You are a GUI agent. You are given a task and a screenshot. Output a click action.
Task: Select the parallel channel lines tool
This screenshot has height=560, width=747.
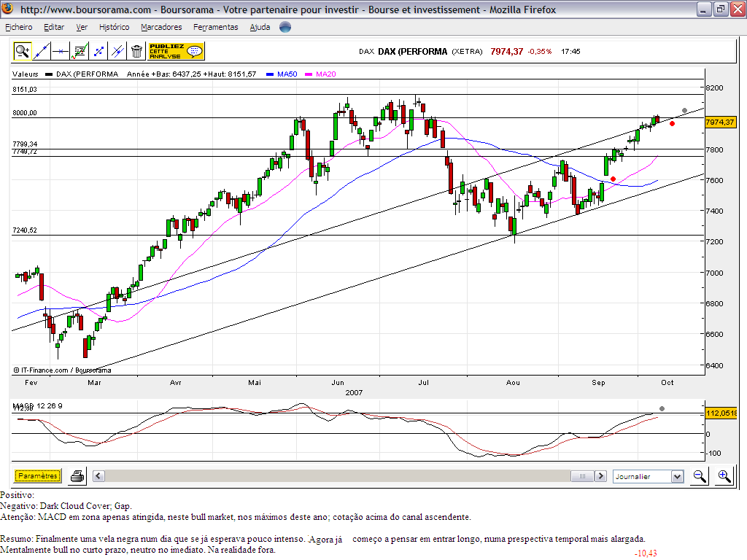pos(117,51)
